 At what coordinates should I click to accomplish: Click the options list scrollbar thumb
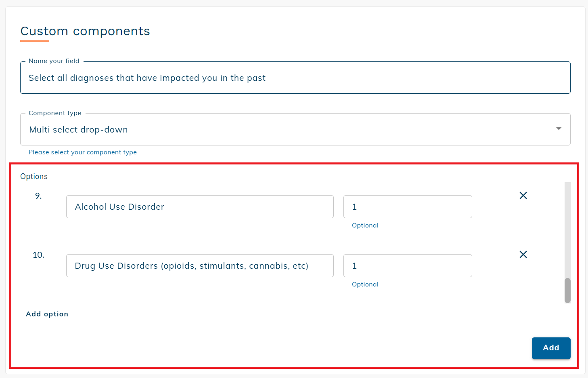coord(567,290)
